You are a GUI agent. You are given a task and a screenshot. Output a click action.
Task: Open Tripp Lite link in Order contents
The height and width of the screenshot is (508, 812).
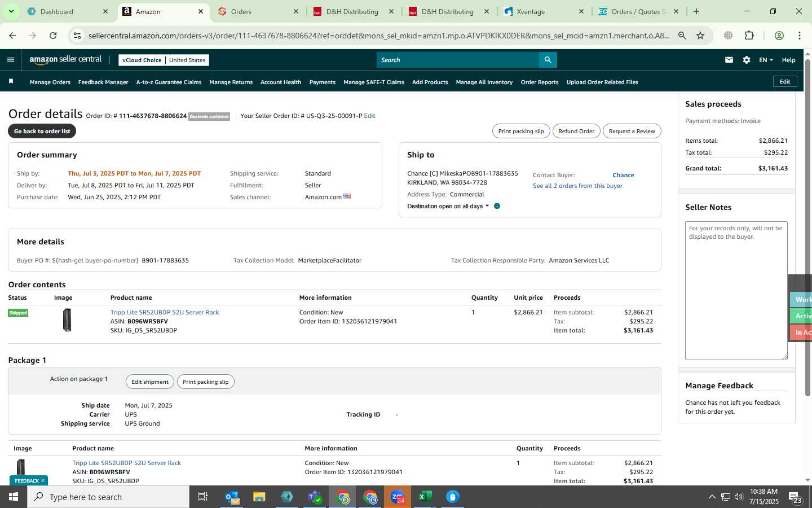point(165,312)
